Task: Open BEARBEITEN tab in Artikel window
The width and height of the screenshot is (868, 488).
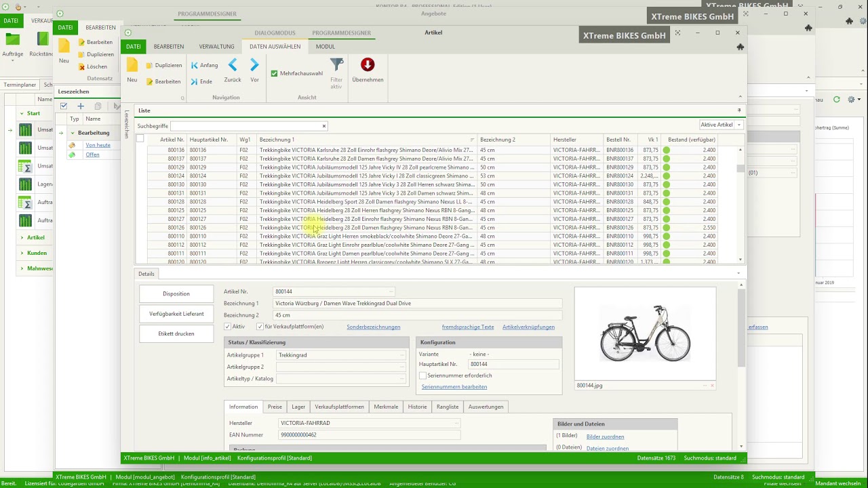Action: pyautogui.click(x=168, y=47)
